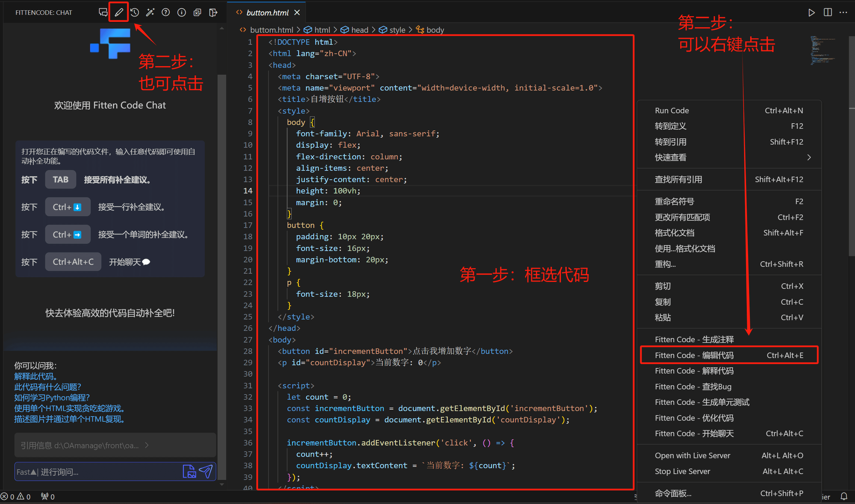Image resolution: width=855 pixels, height=504 pixels.
Task: Split the editor to the right
Action: (x=828, y=12)
